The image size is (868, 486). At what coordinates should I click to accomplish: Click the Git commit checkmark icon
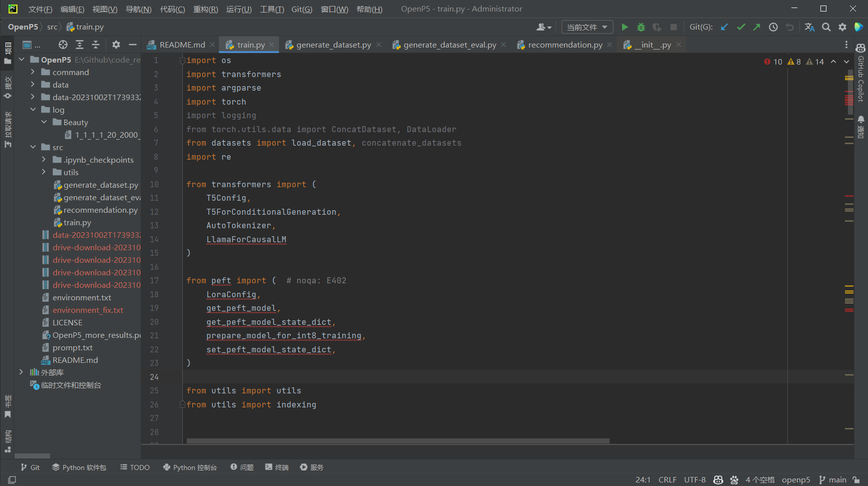(741, 27)
